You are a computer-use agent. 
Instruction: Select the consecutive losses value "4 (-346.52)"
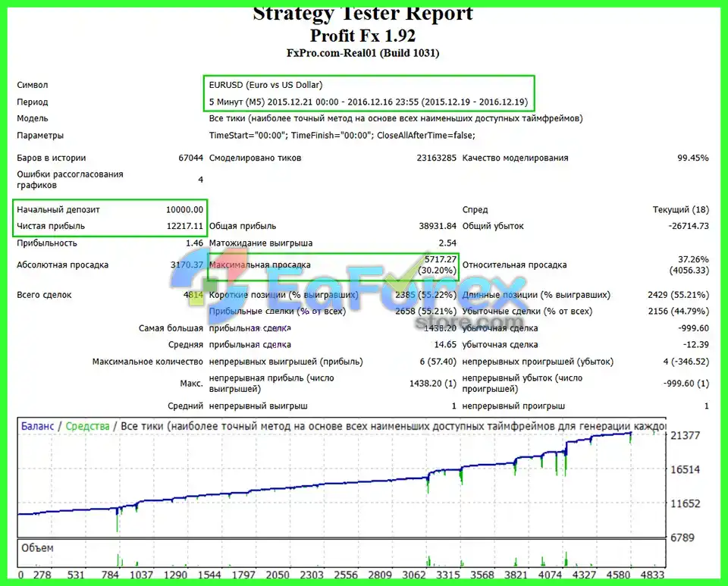pos(686,362)
